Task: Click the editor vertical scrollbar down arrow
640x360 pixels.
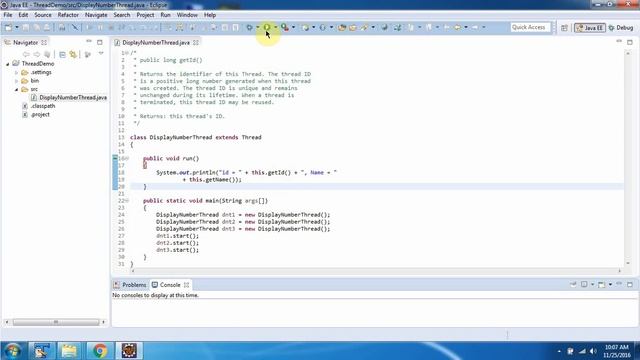Action: [628, 263]
